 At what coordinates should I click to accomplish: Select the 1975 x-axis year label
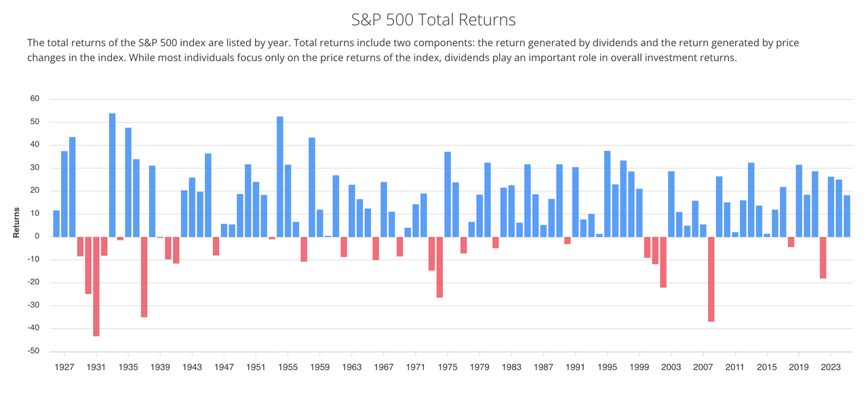(448, 367)
